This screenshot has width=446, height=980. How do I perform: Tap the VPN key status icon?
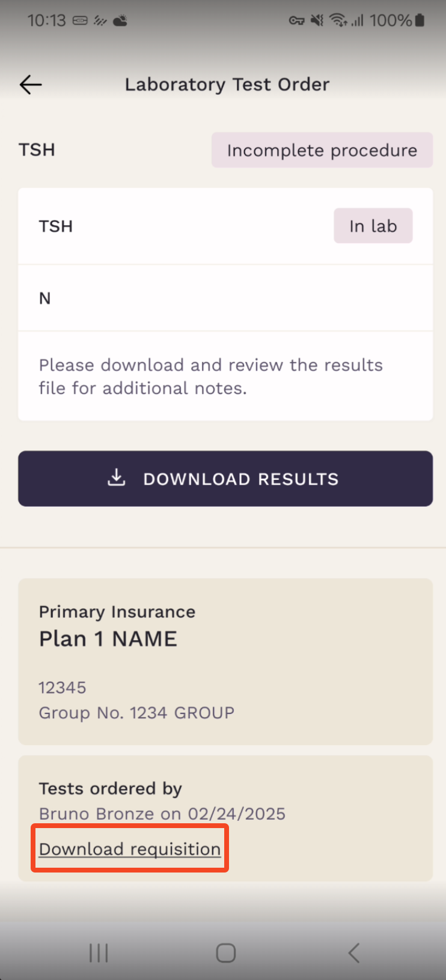296,21
